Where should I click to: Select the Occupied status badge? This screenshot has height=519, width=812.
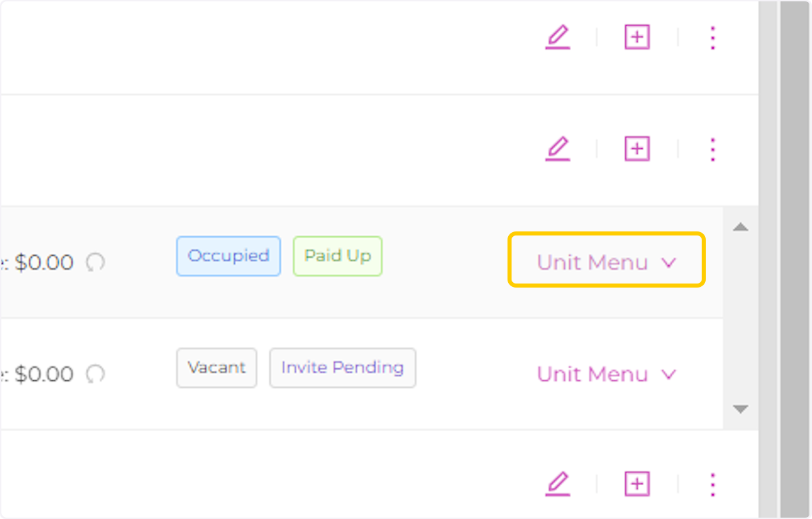(x=228, y=256)
